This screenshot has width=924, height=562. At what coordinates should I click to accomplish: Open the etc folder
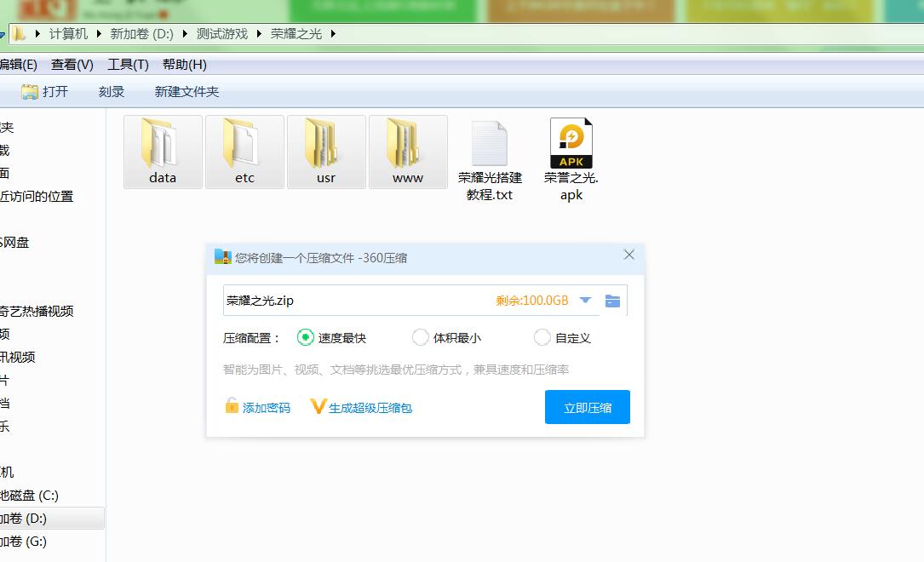tap(244, 145)
